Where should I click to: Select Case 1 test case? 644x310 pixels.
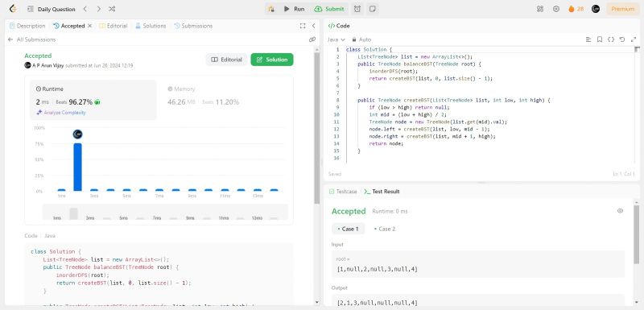348,229
